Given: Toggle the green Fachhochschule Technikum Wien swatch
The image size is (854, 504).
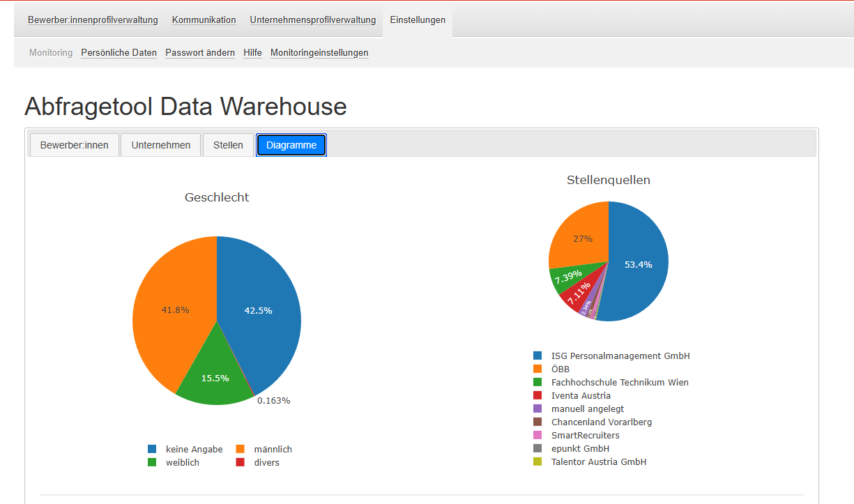Looking at the screenshot, I should (x=537, y=382).
